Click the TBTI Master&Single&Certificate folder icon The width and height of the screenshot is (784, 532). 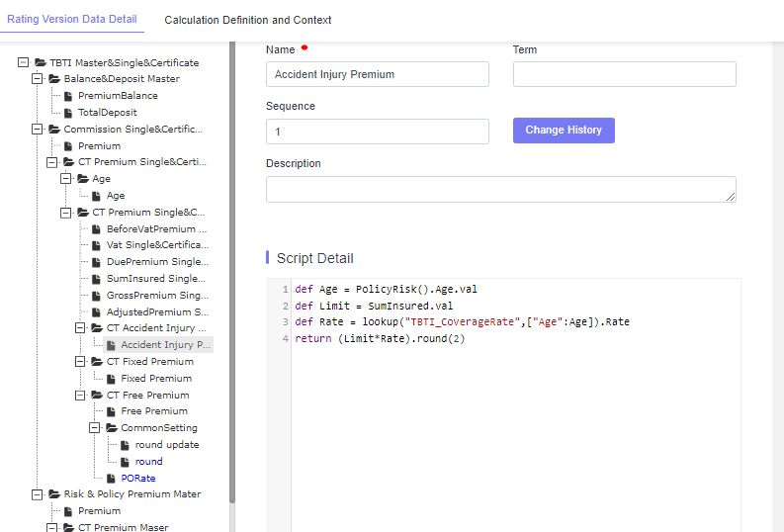tap(41, 62)
